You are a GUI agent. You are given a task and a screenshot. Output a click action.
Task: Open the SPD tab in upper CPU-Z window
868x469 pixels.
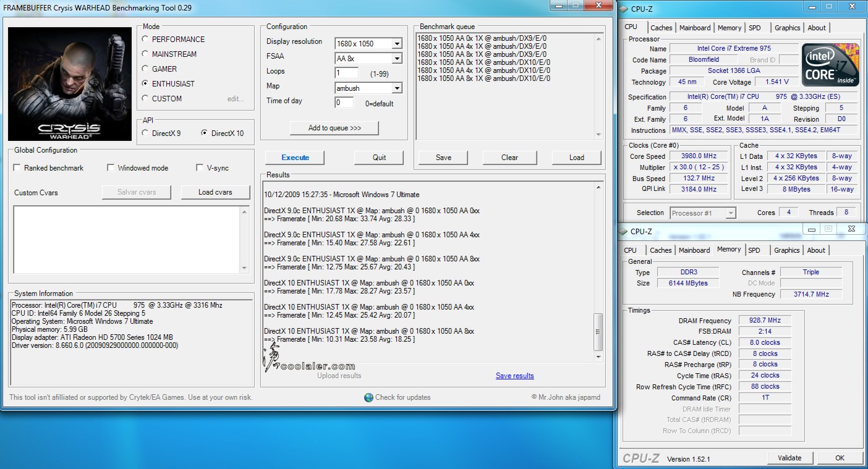tap(755, 28)
